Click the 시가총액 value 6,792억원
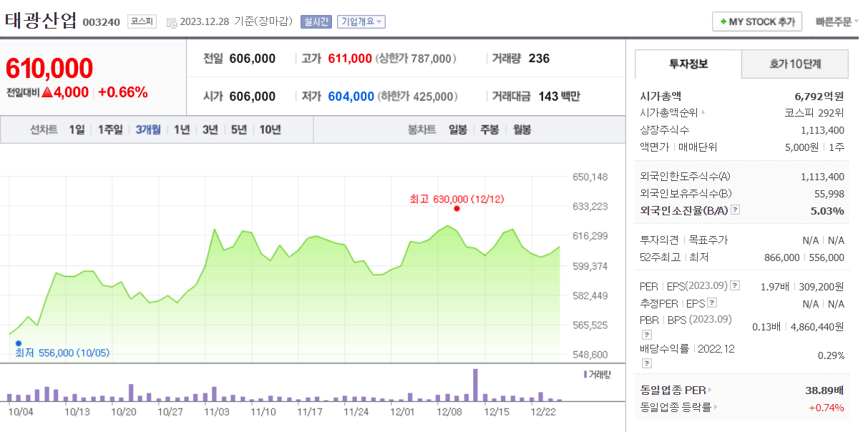Screen dimensions: 868x432 819,96
